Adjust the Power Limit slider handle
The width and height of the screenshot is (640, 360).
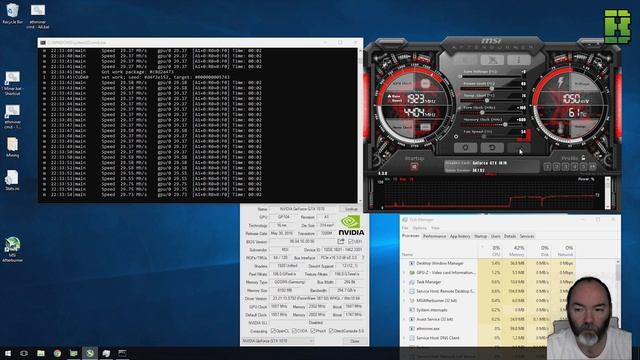[x=492, y=89]
